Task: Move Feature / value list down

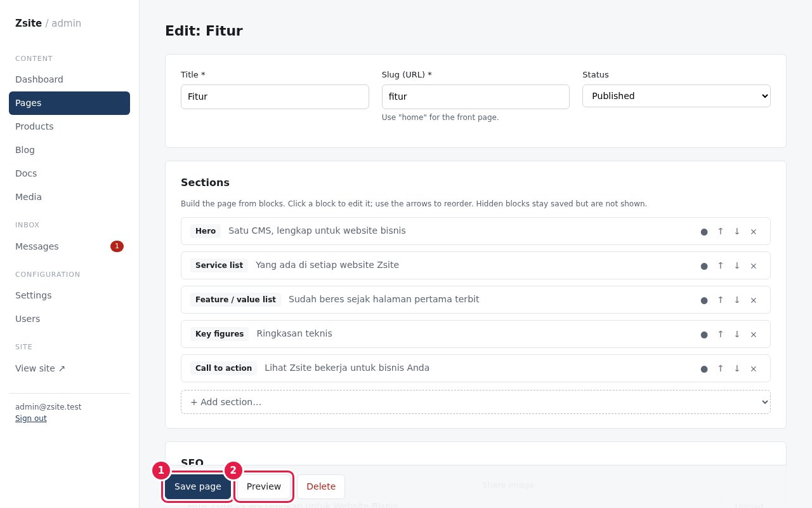Action: click(737, 300)
